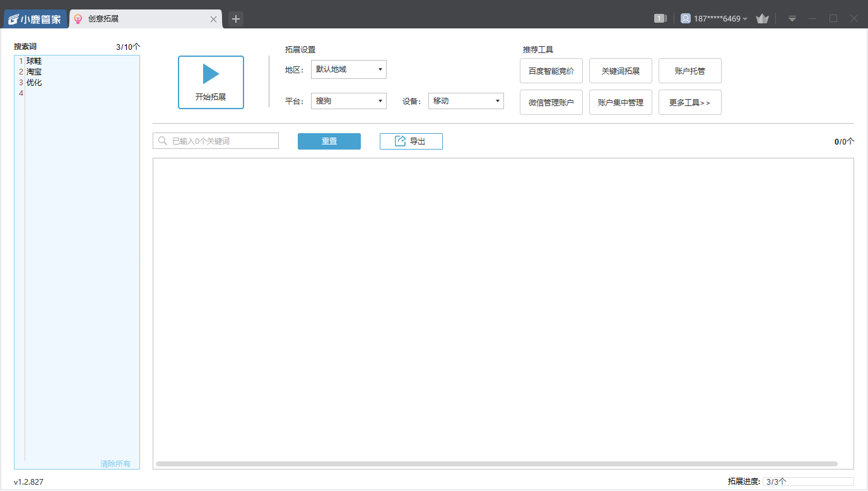Focus the keyword search input field
The width and height of the screenshot is (868, 491).
216,141
